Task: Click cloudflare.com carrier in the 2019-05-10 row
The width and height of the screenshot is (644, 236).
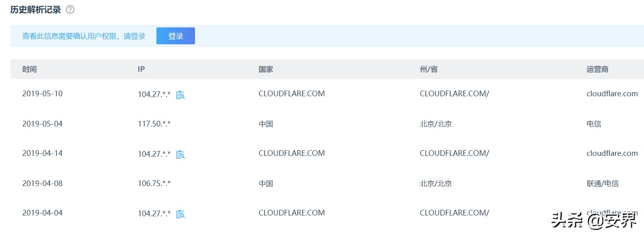Action: pyautogui.click(x=612, y=94)
